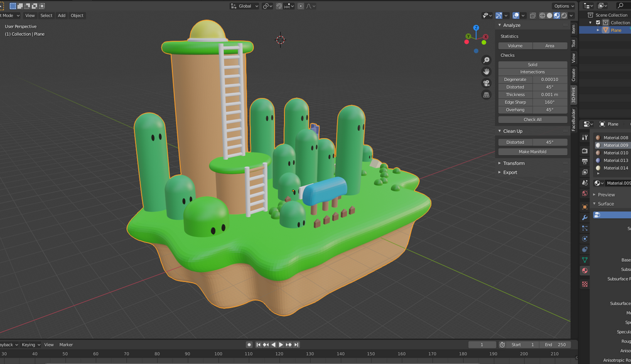Toggle snapping magnet icon
The width and height of the screenshot is (631, 364).
279,6
